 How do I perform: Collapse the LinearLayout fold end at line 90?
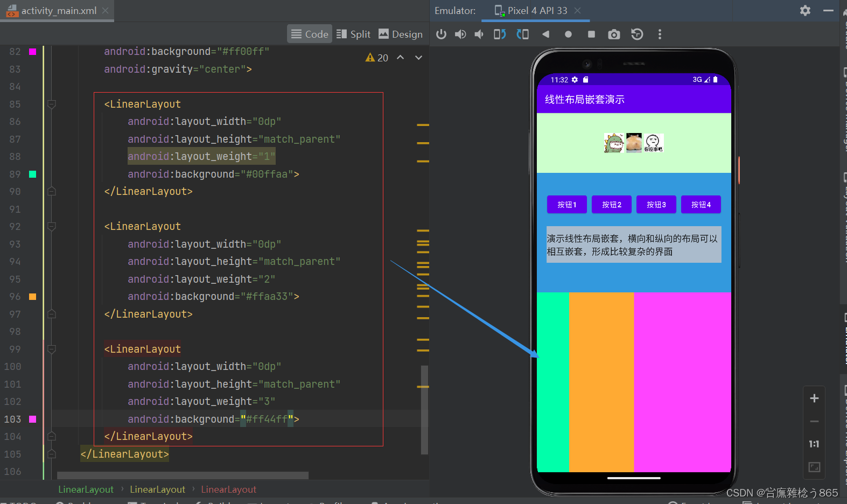[x=52, y=191]
